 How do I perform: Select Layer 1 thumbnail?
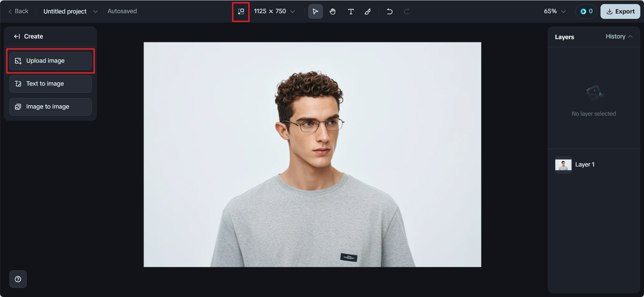563,165
